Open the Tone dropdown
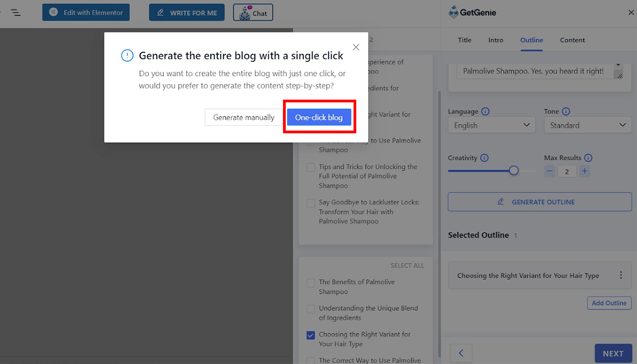This screenshot has height=364, width=637. pyautogui.click(x=588, y=125)
